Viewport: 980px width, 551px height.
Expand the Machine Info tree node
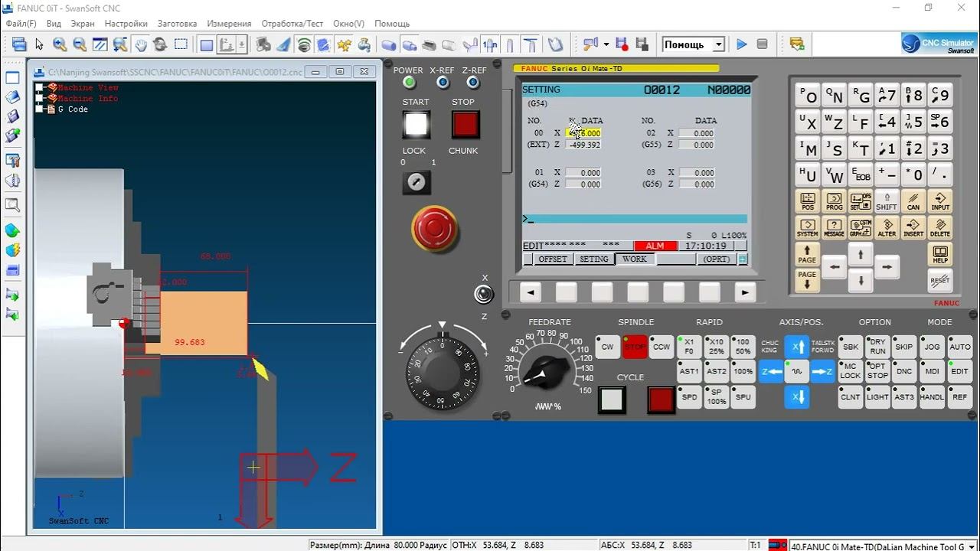point(40,98)
